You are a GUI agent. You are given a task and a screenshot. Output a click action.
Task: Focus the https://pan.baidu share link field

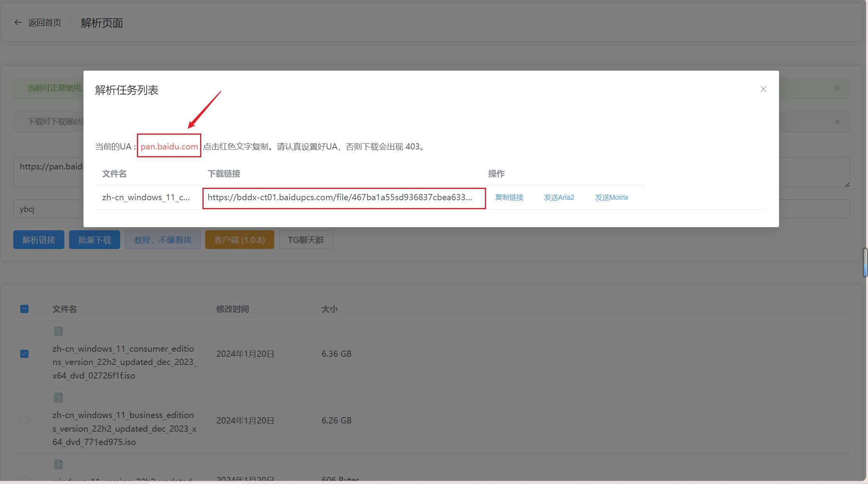(x=431, y=172)
